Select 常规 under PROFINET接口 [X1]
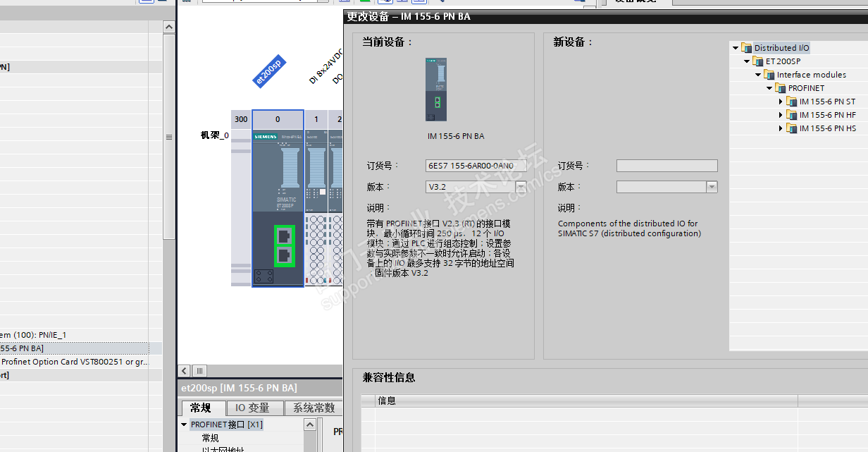Image resolution: width=868 pixels, height=452 pixels. pyautogui.click(x=211, y=438)
